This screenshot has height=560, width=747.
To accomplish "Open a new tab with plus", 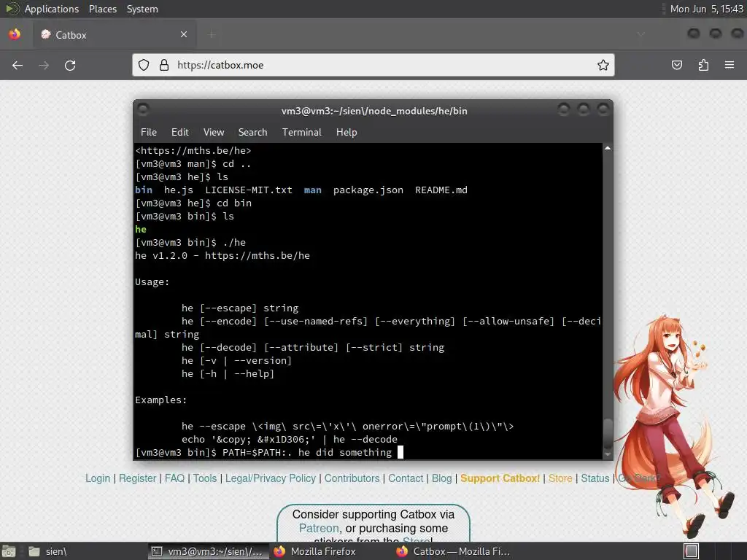I will 212,34.
